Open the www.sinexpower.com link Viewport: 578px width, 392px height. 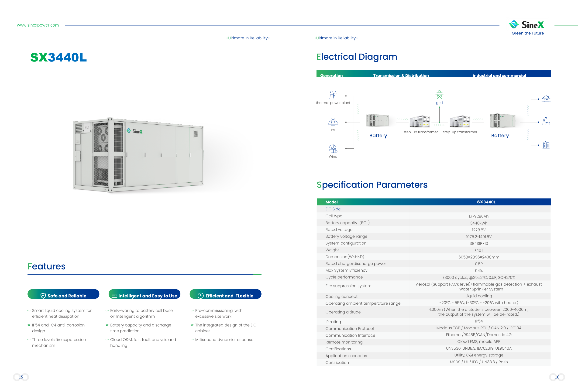38,25
